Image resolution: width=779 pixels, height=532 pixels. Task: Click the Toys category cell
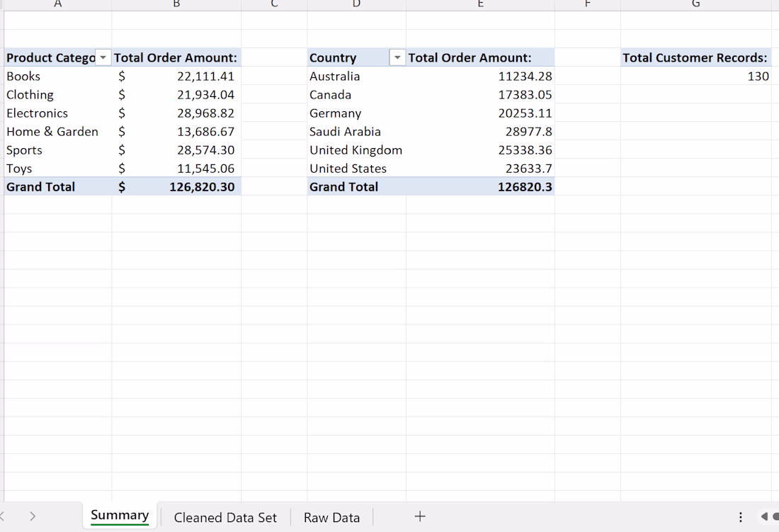pos(57,168)
